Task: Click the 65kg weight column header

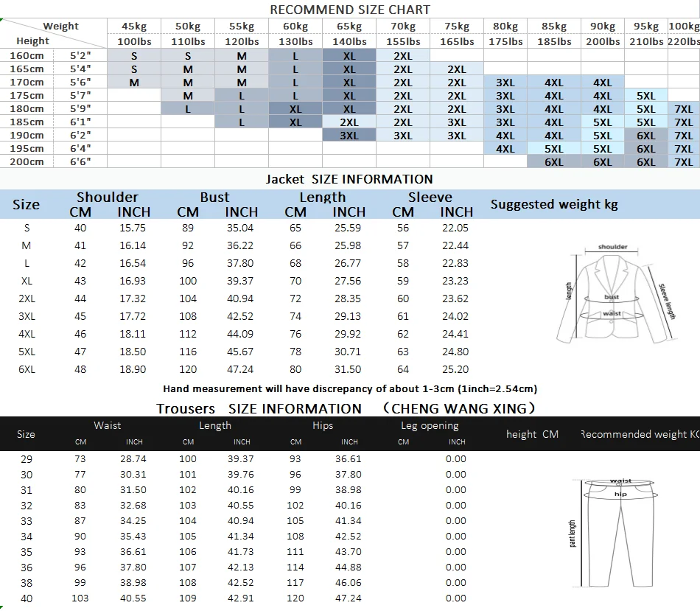Action: pyautogui.click(x=349, y=27)
